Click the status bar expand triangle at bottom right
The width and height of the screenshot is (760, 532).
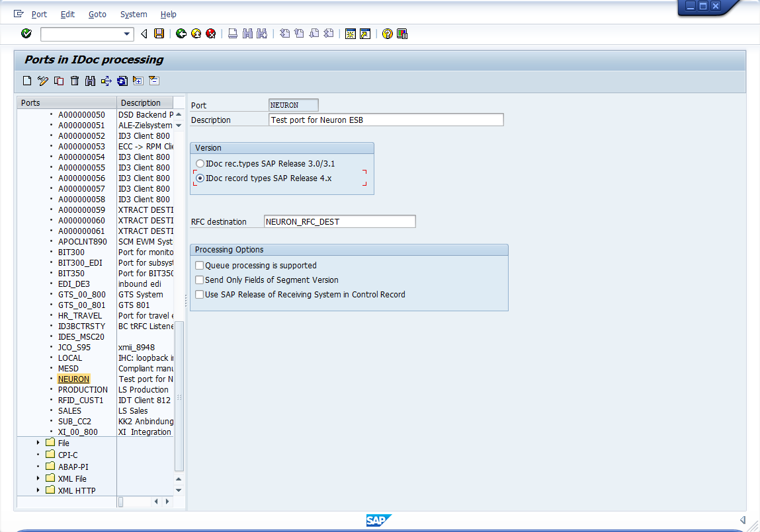click(x=743, y=520)
